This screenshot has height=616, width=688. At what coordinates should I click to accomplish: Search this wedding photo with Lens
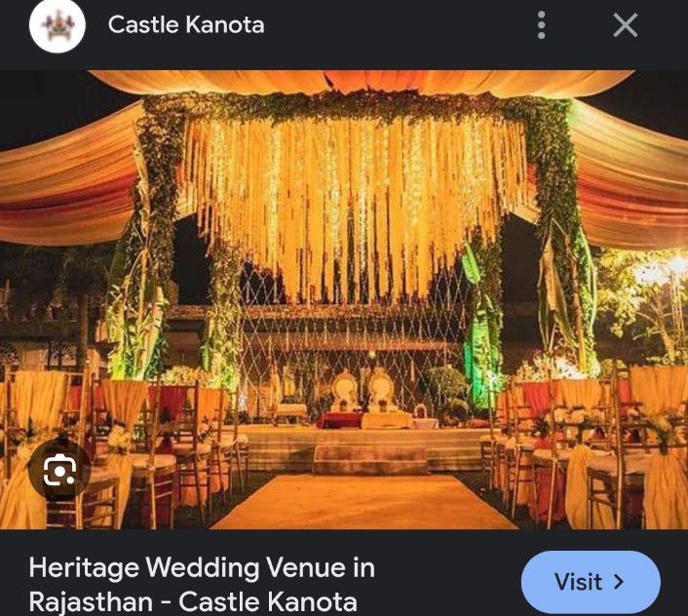tap(59, 470)
